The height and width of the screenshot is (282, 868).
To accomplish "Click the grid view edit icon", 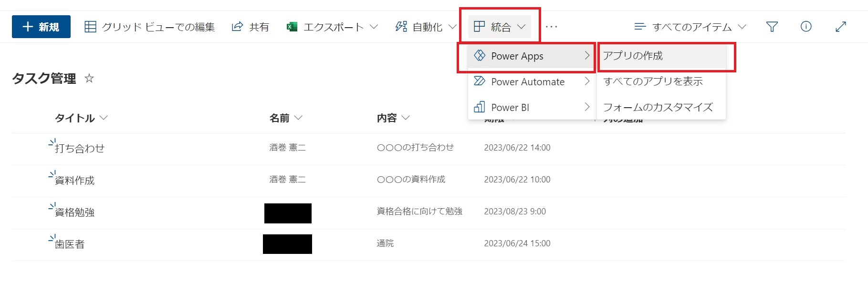I will tap(90, 27).
